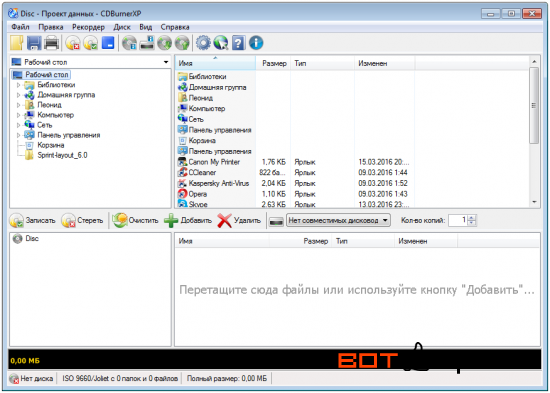Click the disc information toolbar icon
Image resolution: width=550 pixels, height=393 pixels.
pos(129,43)
